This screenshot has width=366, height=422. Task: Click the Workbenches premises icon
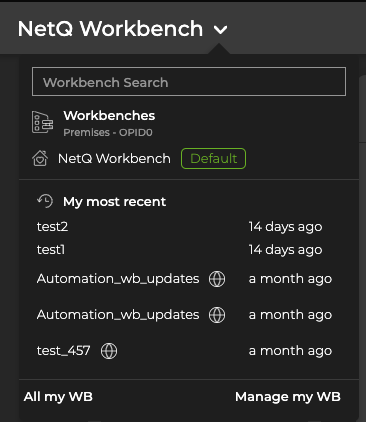point(42,122)
